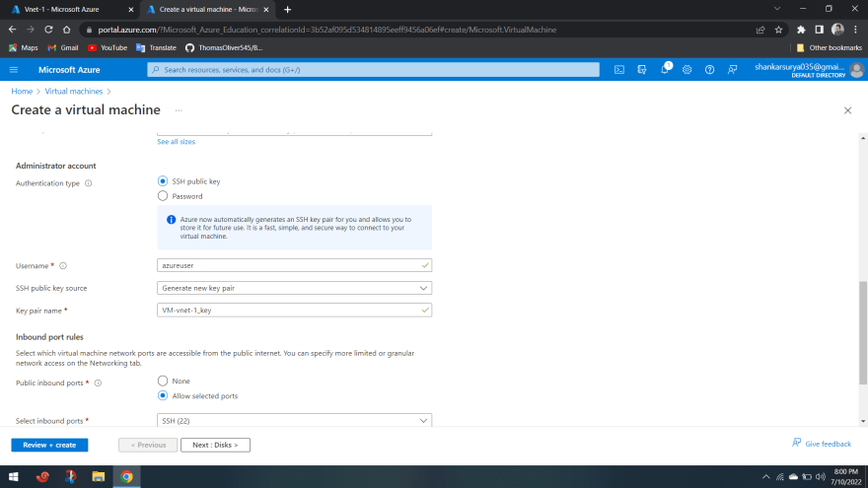Screen dimensions: 868x488
Task: Open the Directories and subscriptions filter icon
Action: pyautogui.click(x=642, y=70)
